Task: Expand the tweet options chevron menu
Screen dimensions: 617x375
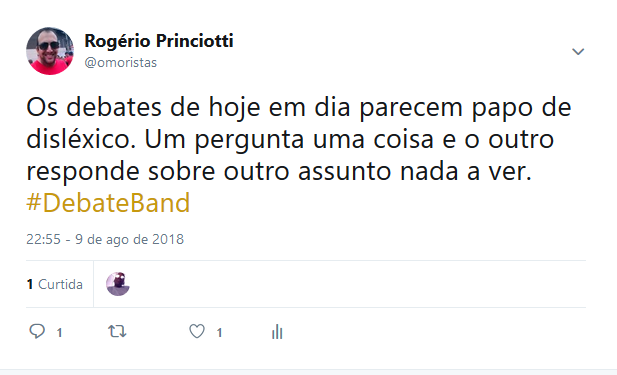Action: point(578,52)
